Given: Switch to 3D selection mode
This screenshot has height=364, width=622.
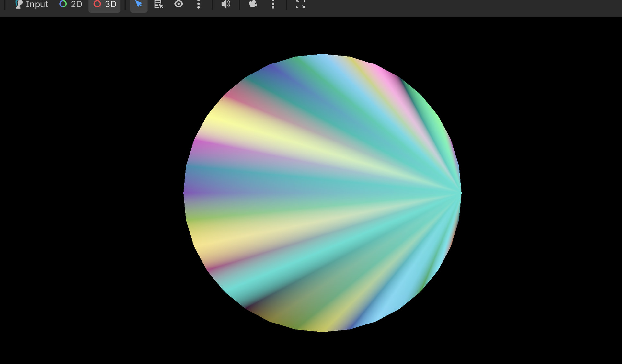Looking at the screenshot, I should pyautogui.click(x=105, y=4).
